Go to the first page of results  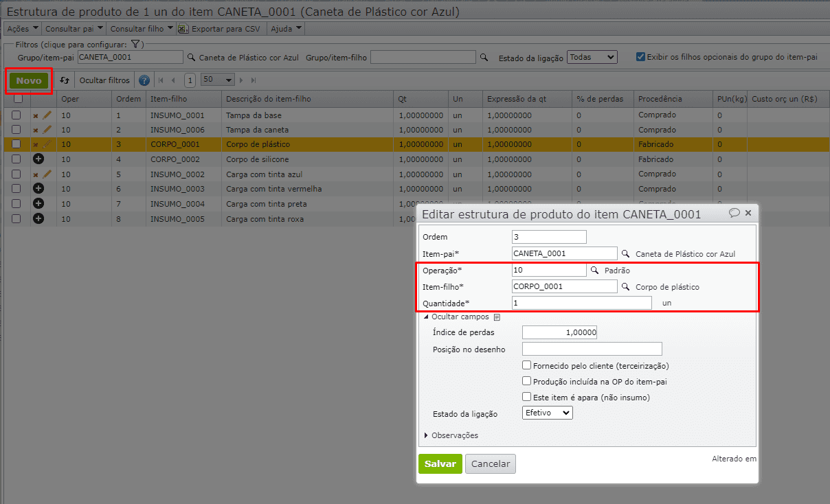[x=161, y=80]
